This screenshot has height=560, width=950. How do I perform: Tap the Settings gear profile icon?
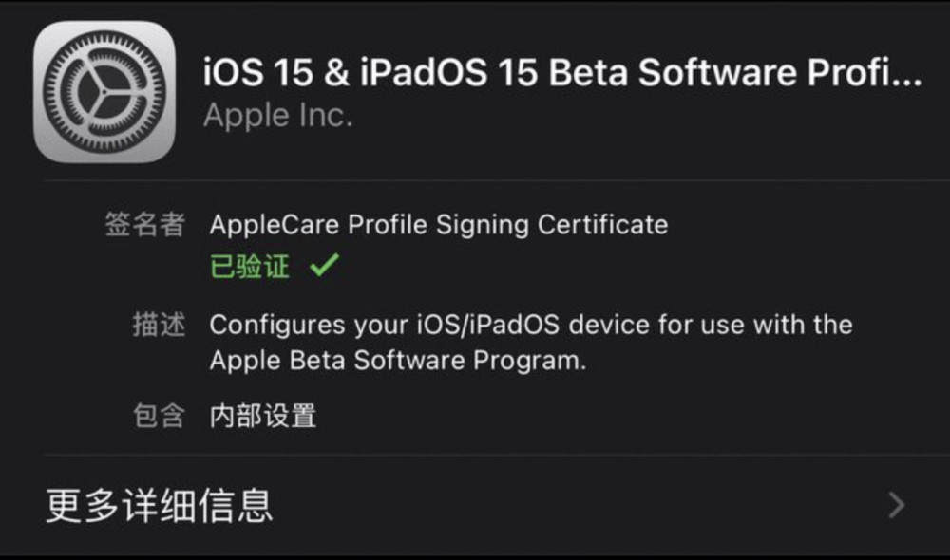104,92
